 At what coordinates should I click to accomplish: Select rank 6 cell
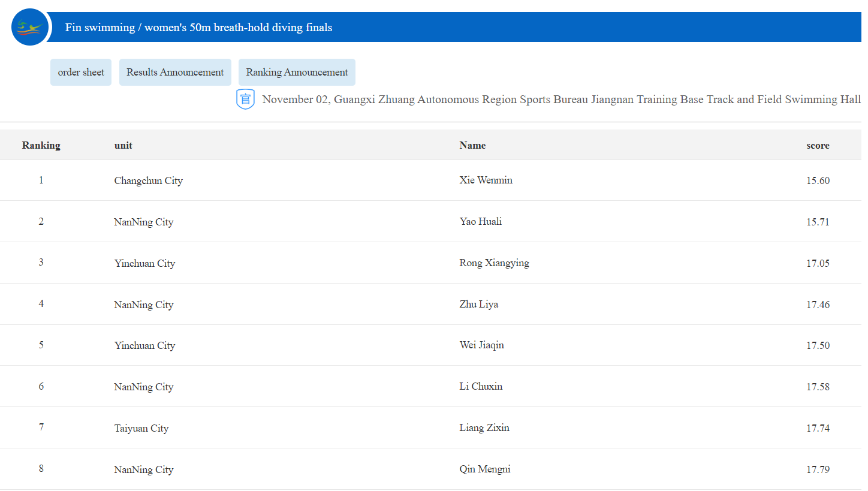41,386
